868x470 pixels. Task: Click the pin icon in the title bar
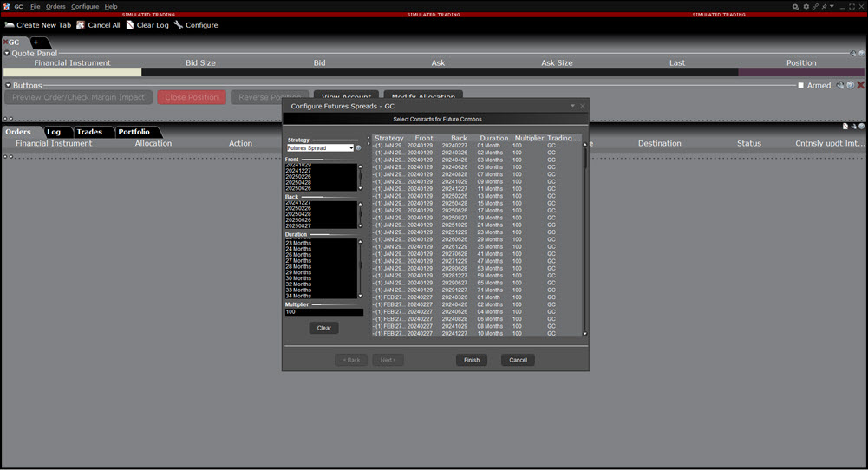825,7
